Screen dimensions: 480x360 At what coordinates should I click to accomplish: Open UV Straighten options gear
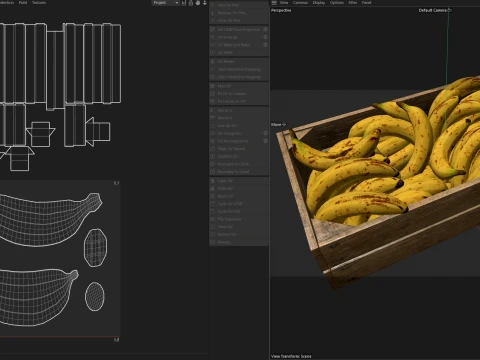(x=265, y=133)
